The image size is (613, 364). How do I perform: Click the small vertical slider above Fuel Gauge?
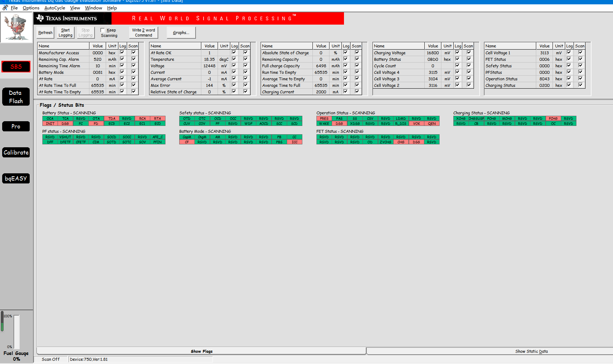click(x=2, y=321)
